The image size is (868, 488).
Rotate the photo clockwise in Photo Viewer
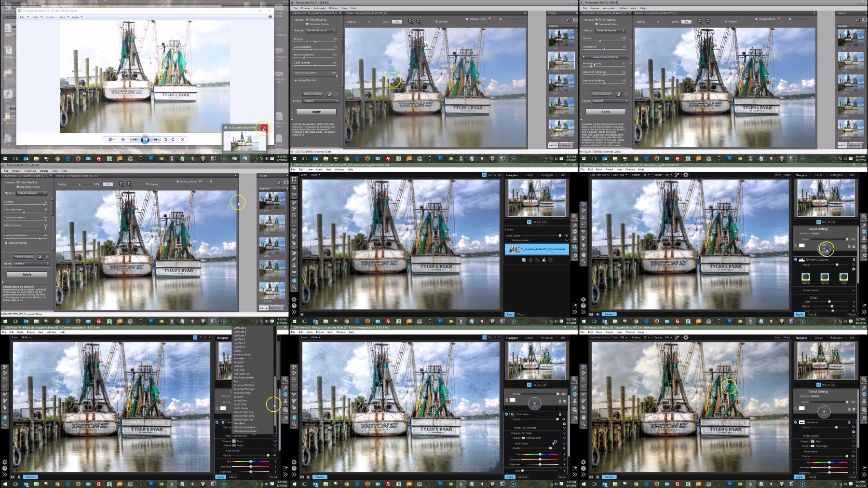[x=173, y=139]
